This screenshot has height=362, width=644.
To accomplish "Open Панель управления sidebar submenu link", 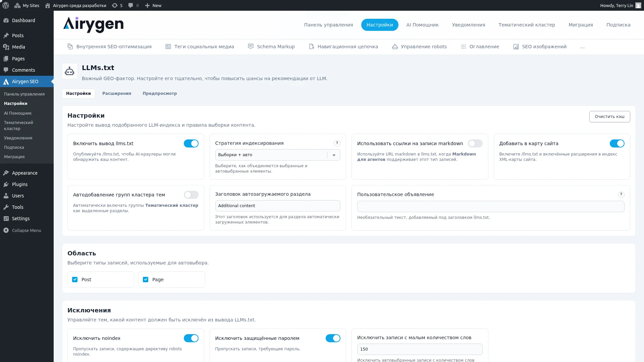I will (x=24, y=94).
